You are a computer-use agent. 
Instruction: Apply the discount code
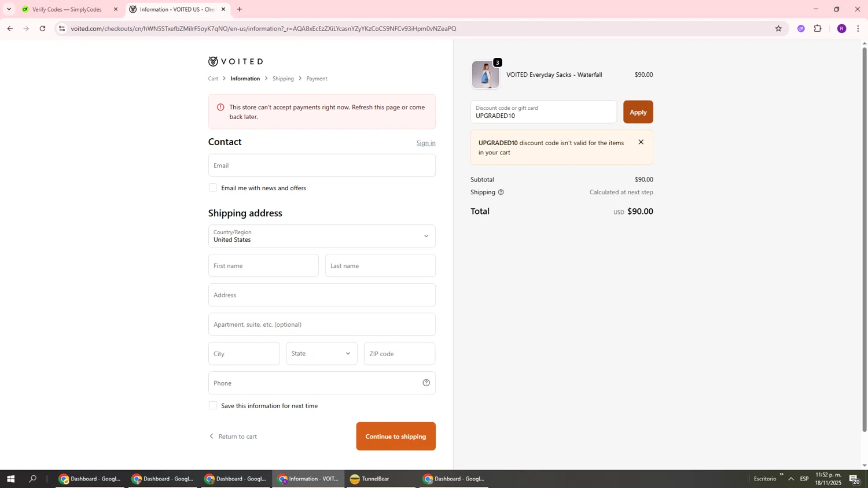pyautogui.click(x=638, y=112)
